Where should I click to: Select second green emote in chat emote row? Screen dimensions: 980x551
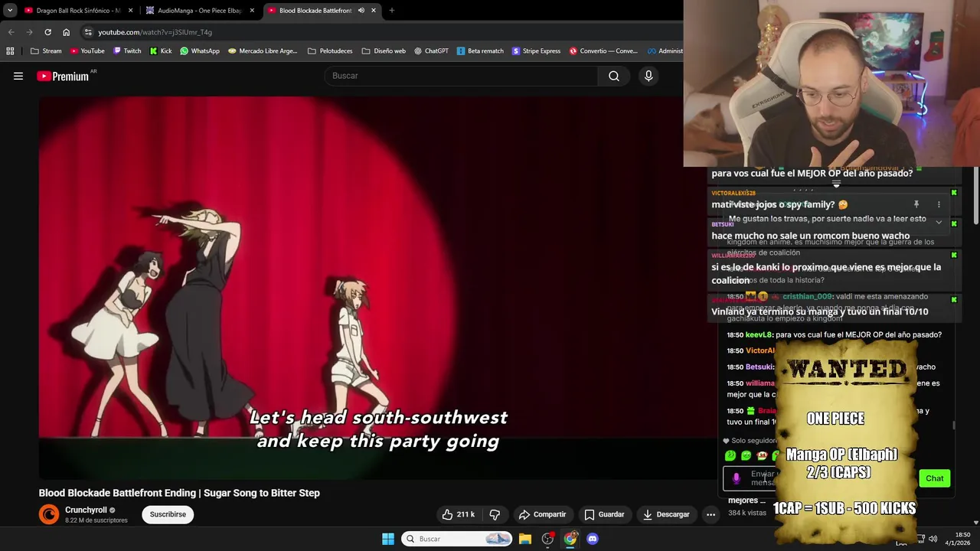click(x=746, y=455)
